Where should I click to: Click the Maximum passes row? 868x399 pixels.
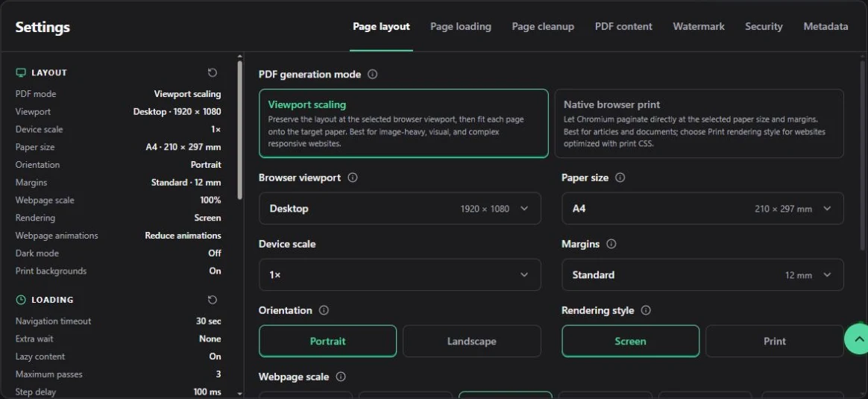118,374
